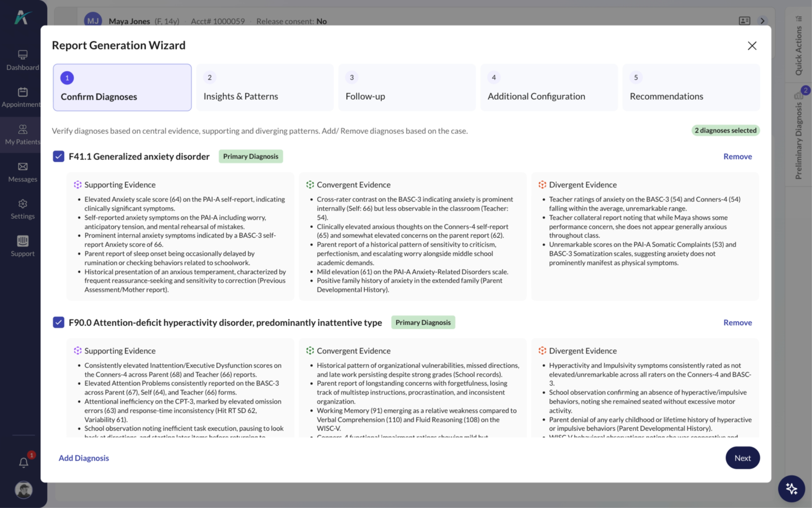Image resolution: width=812 pixels, height=508 pixels.
Task: Click 'Unremarkable scores on the PAI-A Somatic' bullet
Action: [642, 253]
